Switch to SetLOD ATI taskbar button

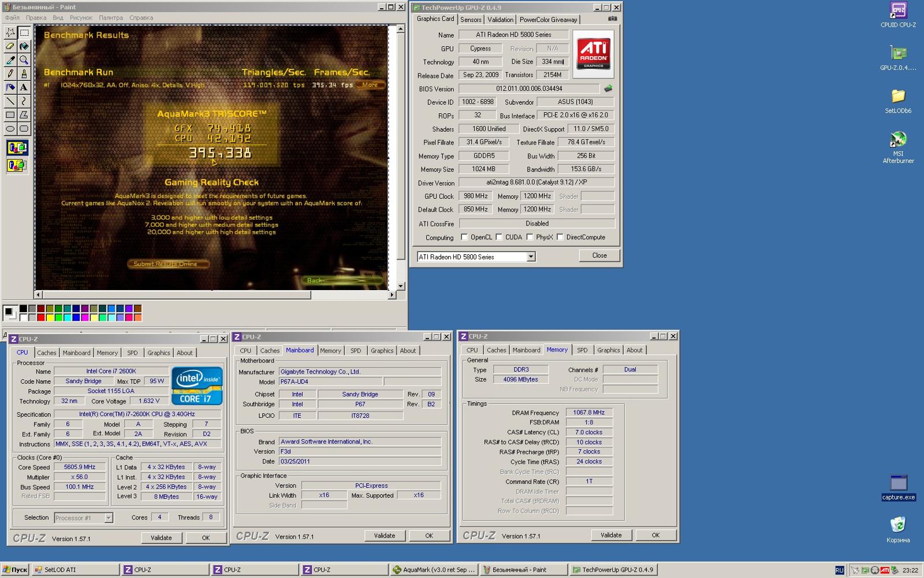(76, 570)
